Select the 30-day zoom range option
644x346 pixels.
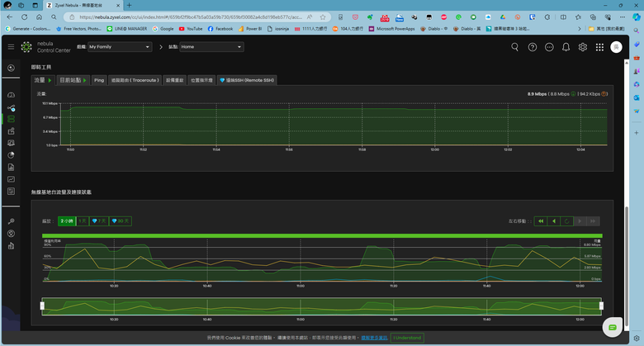coord(121,221)
